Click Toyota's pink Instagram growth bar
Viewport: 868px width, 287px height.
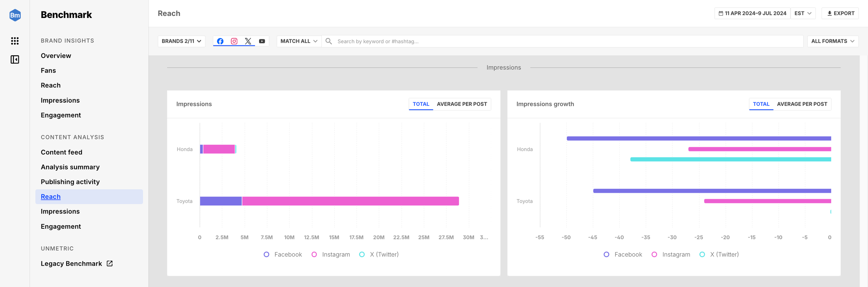[768, 201]
